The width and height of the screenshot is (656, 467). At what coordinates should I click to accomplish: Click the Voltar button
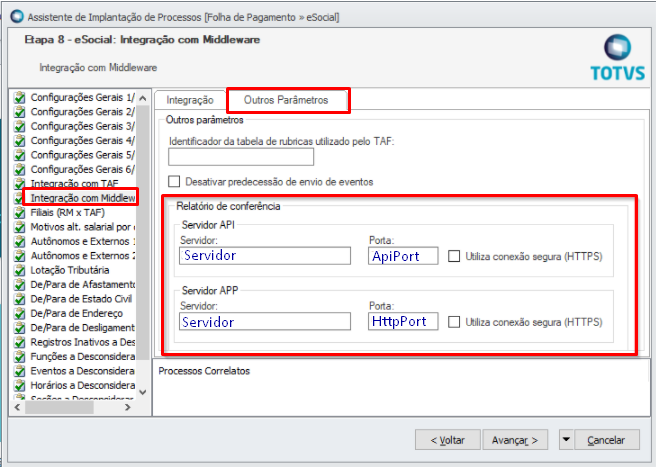448,440
